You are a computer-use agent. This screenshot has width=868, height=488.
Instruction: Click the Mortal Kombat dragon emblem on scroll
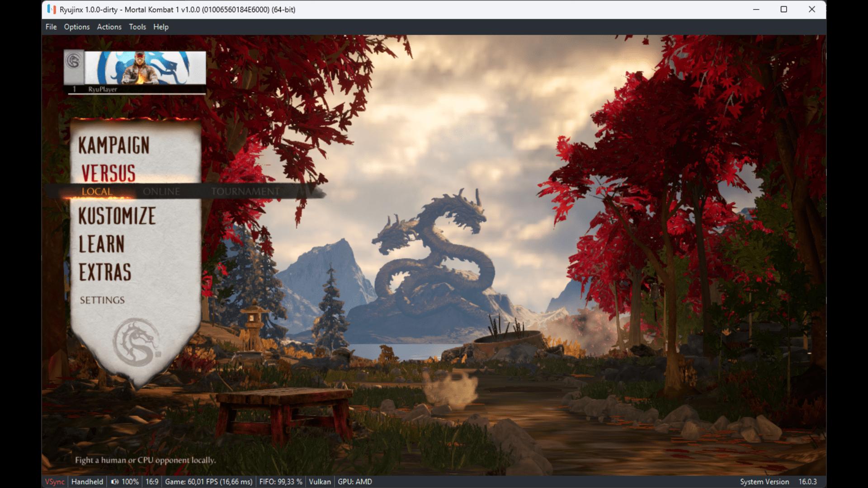pos(137,342)
